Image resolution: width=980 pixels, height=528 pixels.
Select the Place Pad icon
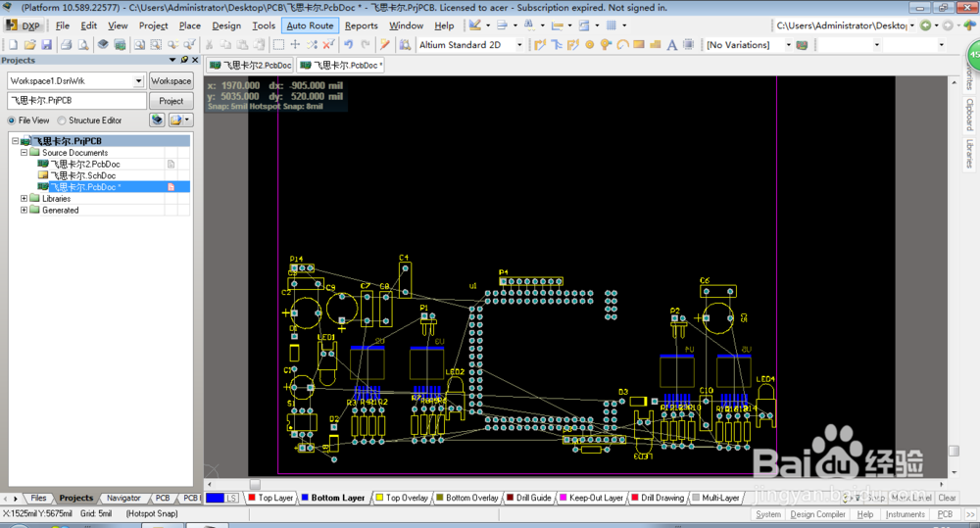point(589,45)
